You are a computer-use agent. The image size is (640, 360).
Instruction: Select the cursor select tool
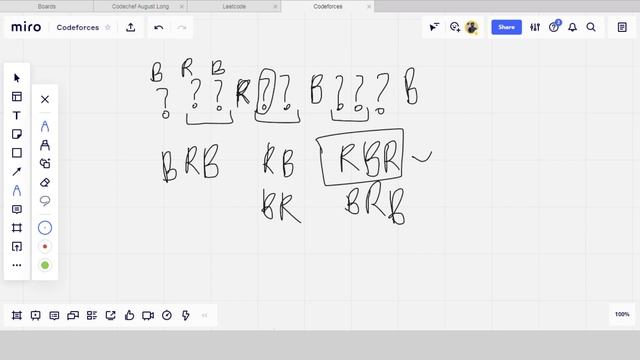[x=17, y=78]
